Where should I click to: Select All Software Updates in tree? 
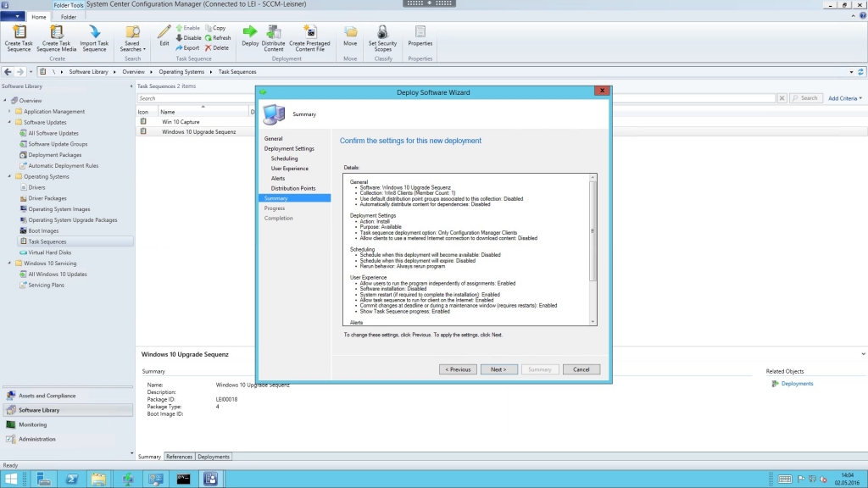click(x=53, y=133)
